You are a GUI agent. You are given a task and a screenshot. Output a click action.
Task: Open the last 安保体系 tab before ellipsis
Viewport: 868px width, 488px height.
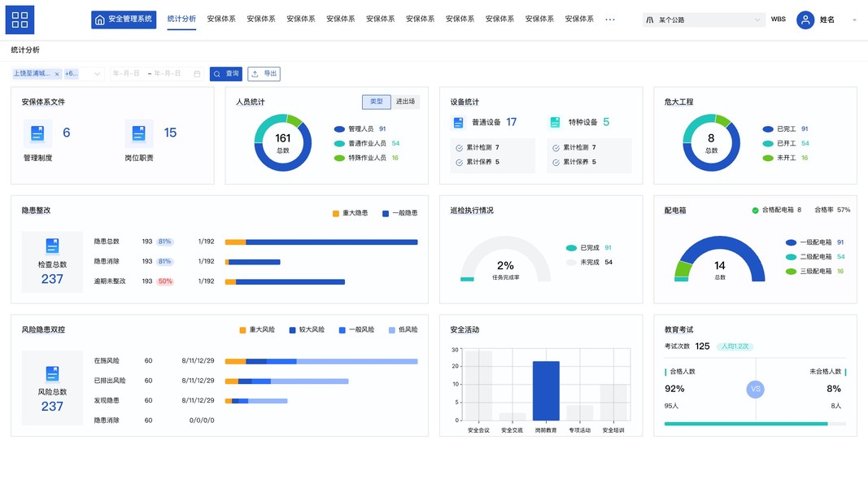tap(579, 19)
